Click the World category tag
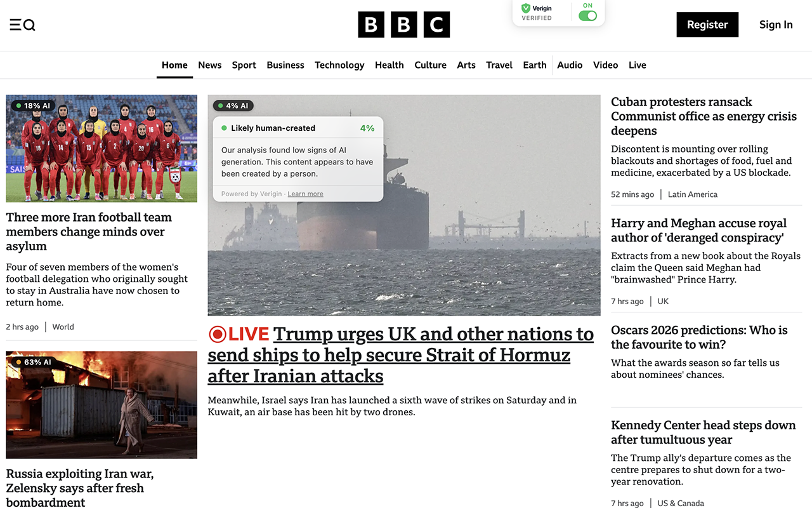Screen dimensions: 812x508 click(x=63, y=327)
